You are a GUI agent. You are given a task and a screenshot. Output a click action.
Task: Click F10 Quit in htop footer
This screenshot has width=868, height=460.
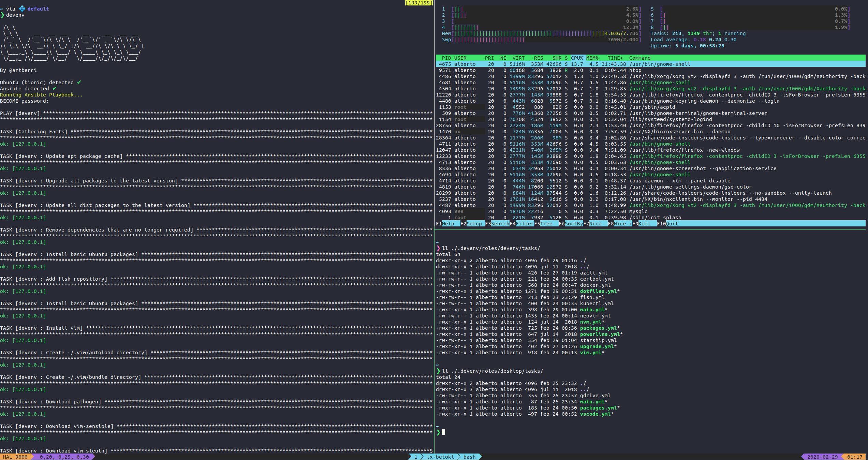coord(672,224)
